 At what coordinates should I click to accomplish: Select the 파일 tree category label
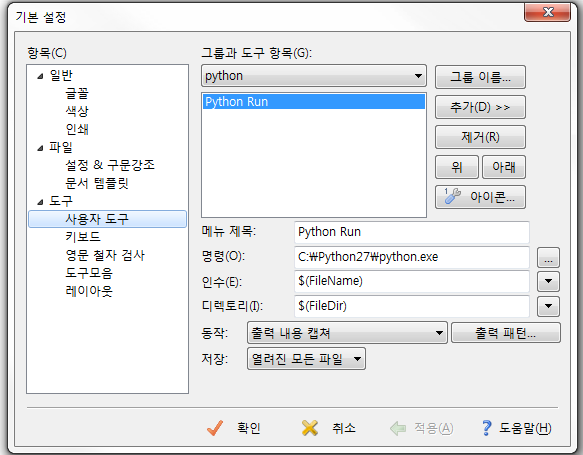(x=61, y=147)
